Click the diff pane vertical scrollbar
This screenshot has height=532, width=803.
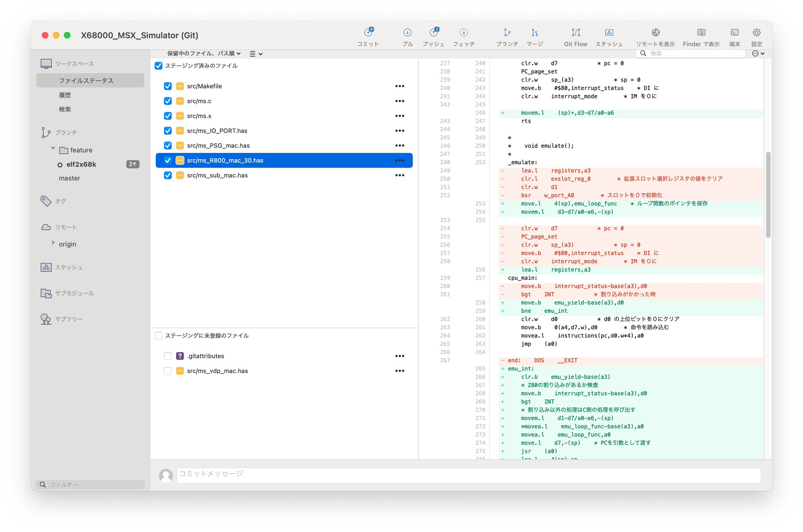pos(768,195)
